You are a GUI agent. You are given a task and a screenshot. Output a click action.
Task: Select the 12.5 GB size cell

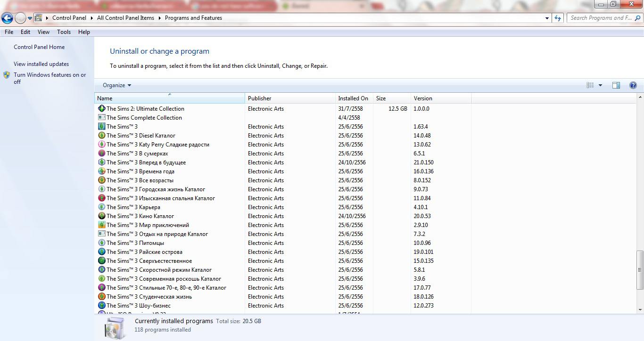(x=398, y=109)
